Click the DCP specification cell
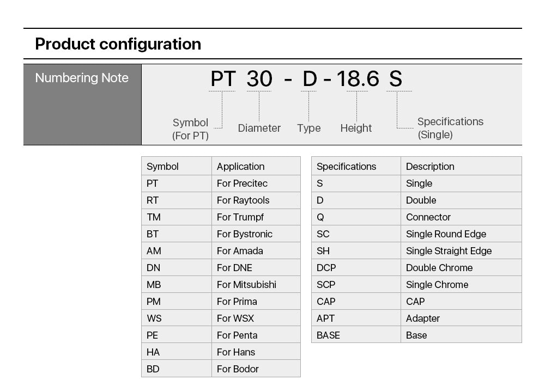The height and width of the screenshot is (392, 545). (x=326, y=268)
